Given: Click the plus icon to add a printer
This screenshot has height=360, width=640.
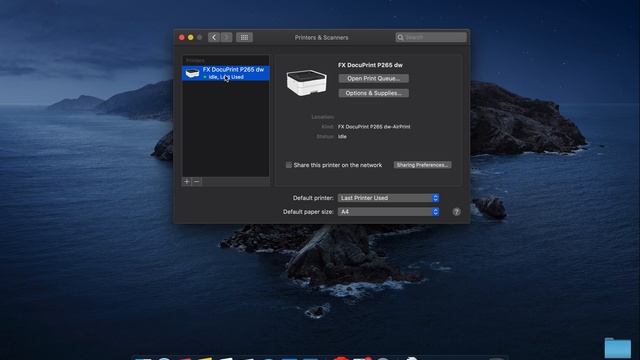Looking at the screenshot, I should (187, 181).
